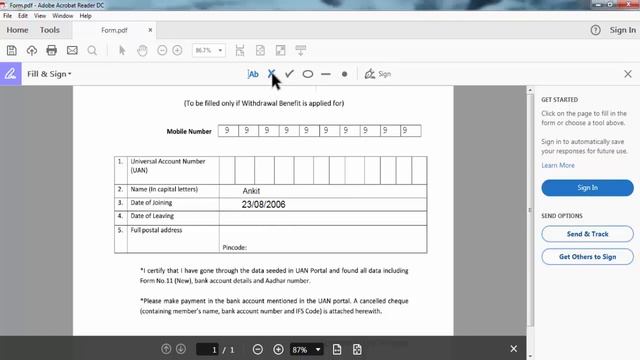The width and height of the screenshot is (640, 360).
Task: Go to previous page arrow
Action: tap(166, 349)
